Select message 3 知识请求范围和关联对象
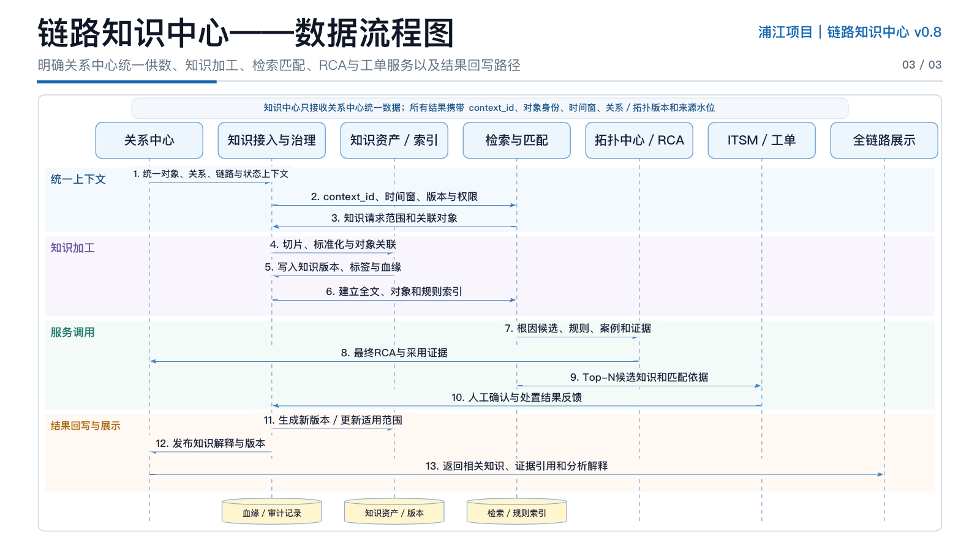980x551 pixels. 394,218
